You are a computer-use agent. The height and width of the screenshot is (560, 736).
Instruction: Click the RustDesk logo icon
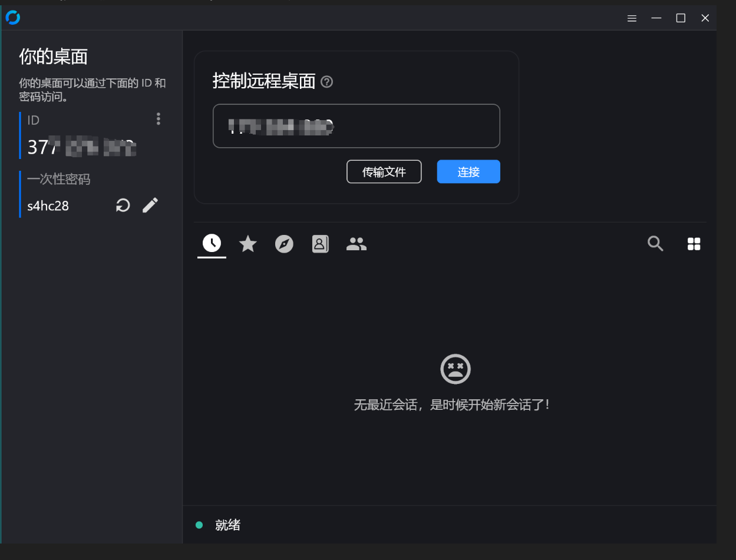pyautogui.click(x=12, y=18)
